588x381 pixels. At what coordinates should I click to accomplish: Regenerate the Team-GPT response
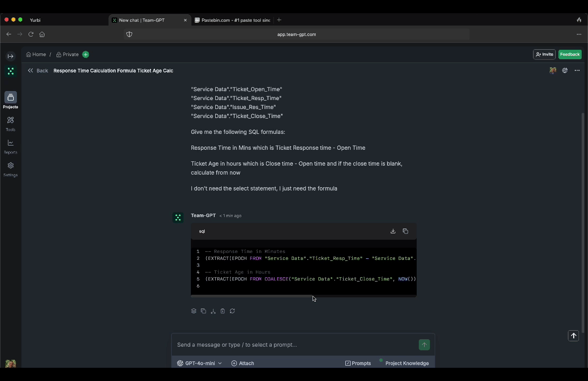(232, 311)
